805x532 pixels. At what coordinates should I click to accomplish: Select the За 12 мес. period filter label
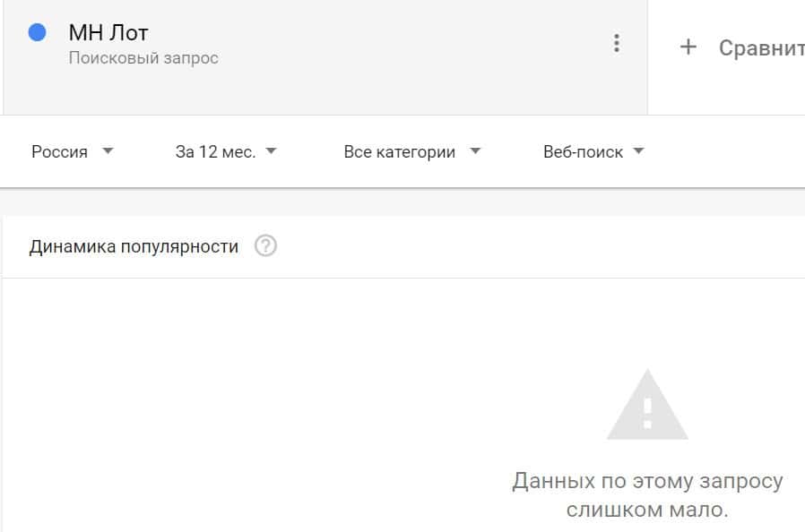[x=215, y=152]
